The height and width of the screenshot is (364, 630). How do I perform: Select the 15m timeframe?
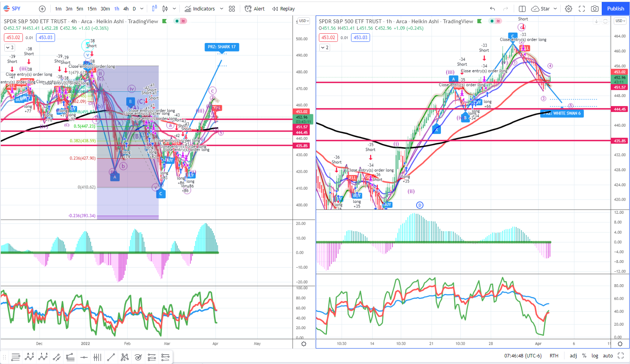[92, 9]
